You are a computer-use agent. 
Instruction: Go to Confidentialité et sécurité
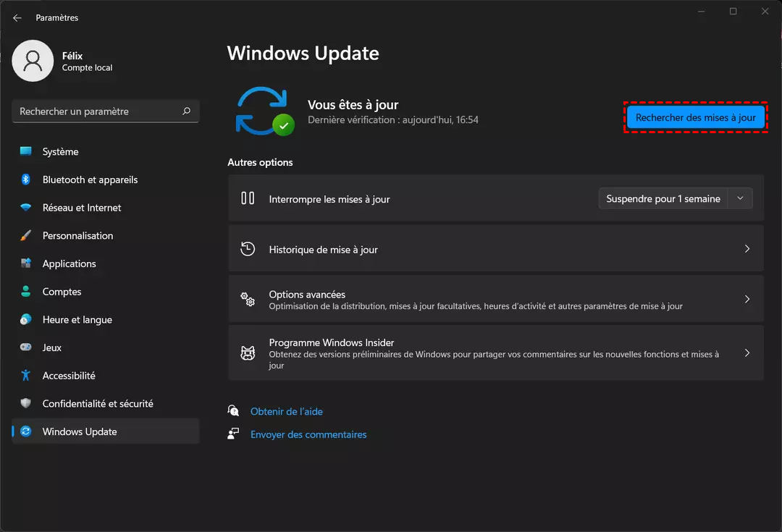pos(105,403)
